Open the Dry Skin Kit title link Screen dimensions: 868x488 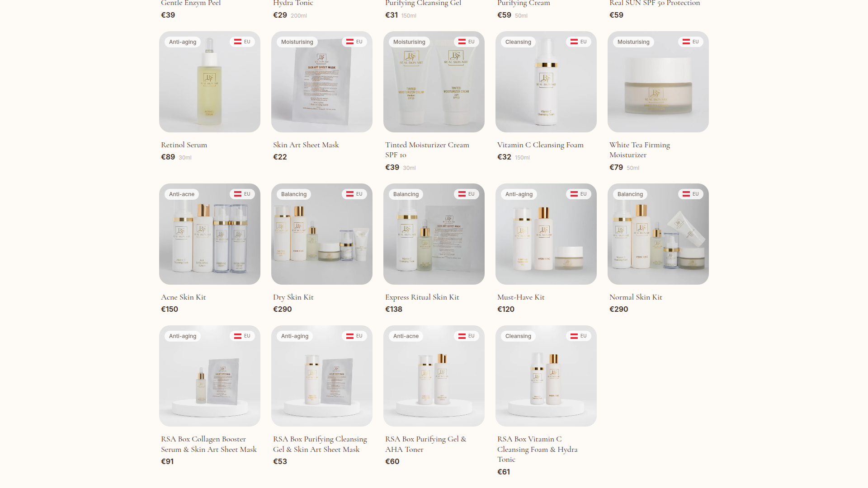(293, 297)
